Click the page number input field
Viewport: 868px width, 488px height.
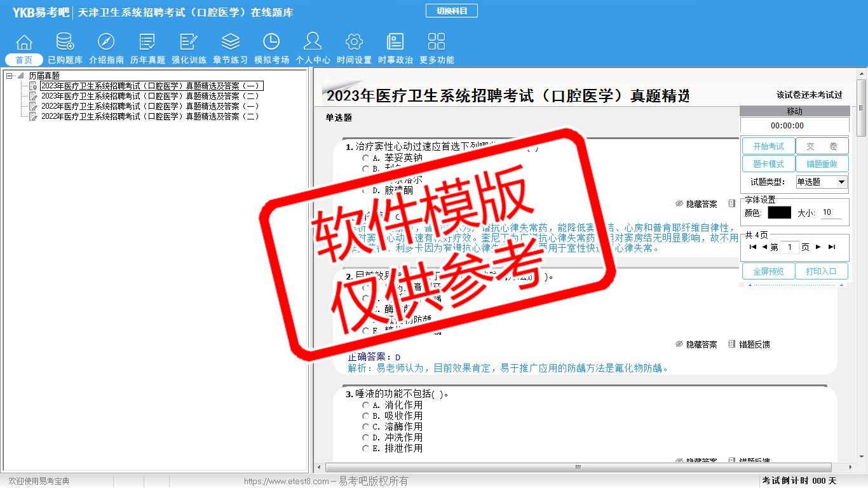(789, 247)
